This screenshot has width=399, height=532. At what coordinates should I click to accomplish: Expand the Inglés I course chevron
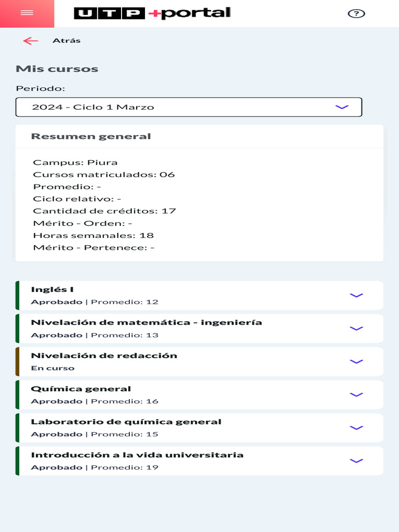[x=356, y=295]
